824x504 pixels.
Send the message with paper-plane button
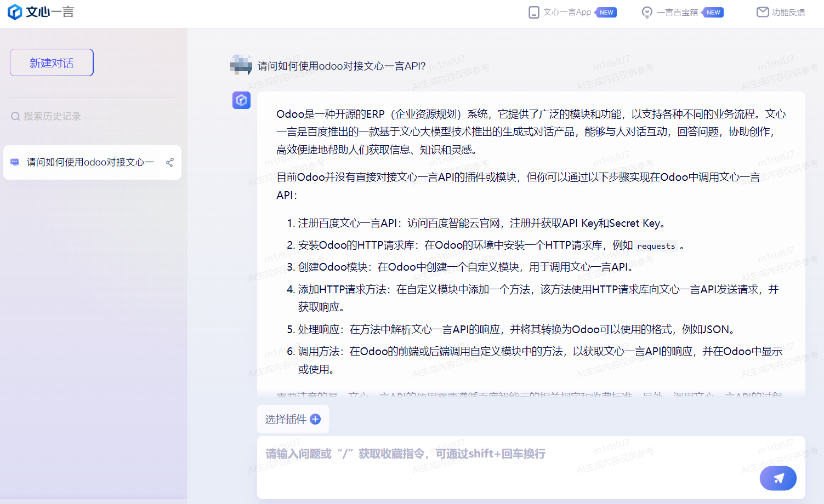[x=778, y=478]
